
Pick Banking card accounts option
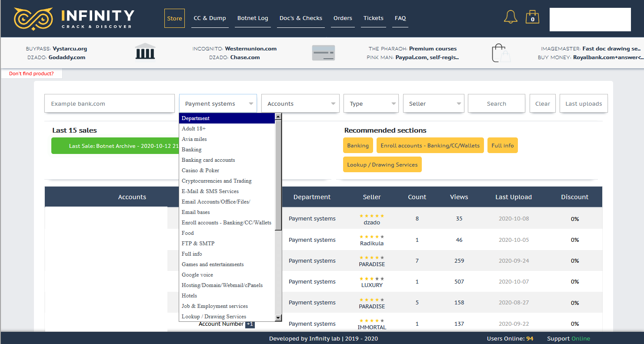227,160
